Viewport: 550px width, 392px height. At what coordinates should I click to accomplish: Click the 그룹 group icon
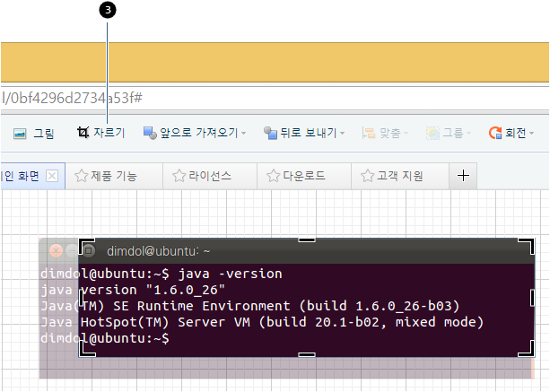click(432, 133)
